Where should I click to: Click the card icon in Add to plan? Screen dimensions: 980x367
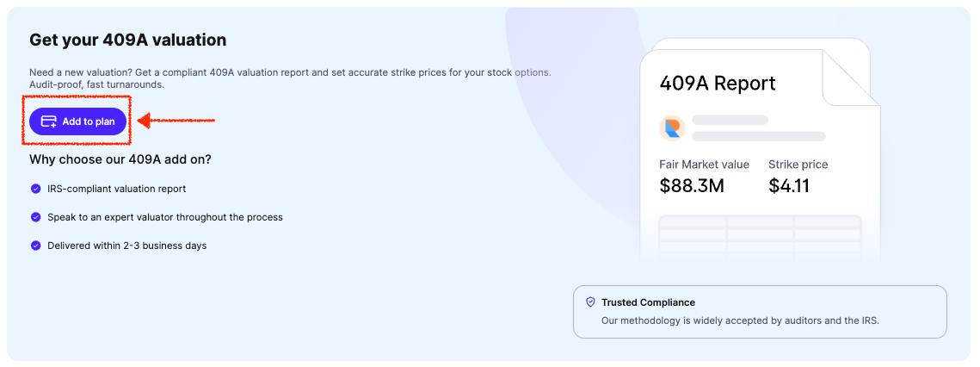coord(49,121)
